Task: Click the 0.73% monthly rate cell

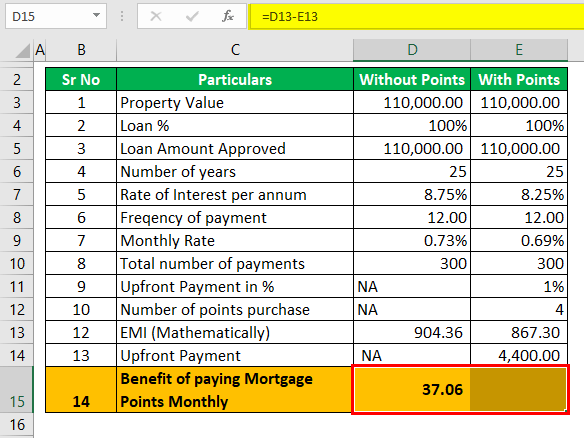Action: pos(412,241)
